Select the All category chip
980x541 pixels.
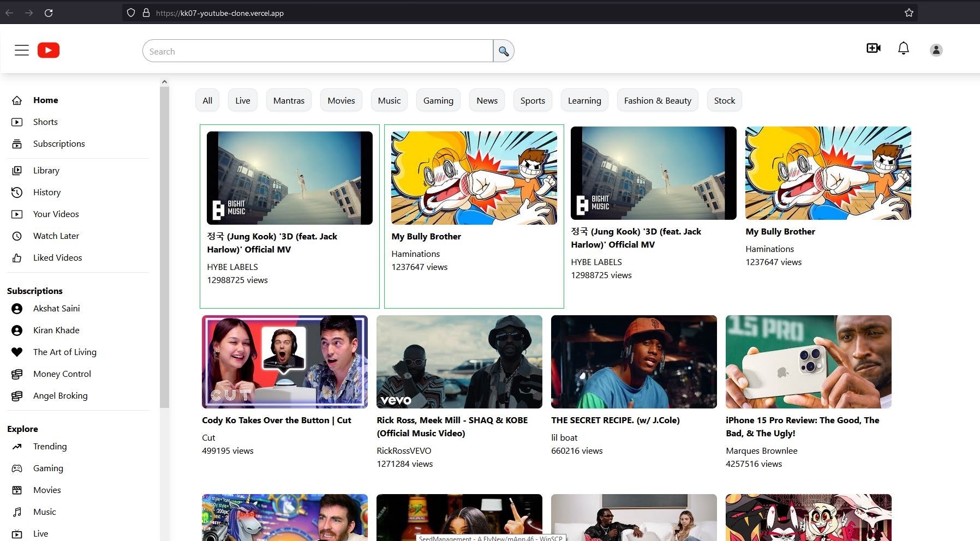[x=207, y=100]
